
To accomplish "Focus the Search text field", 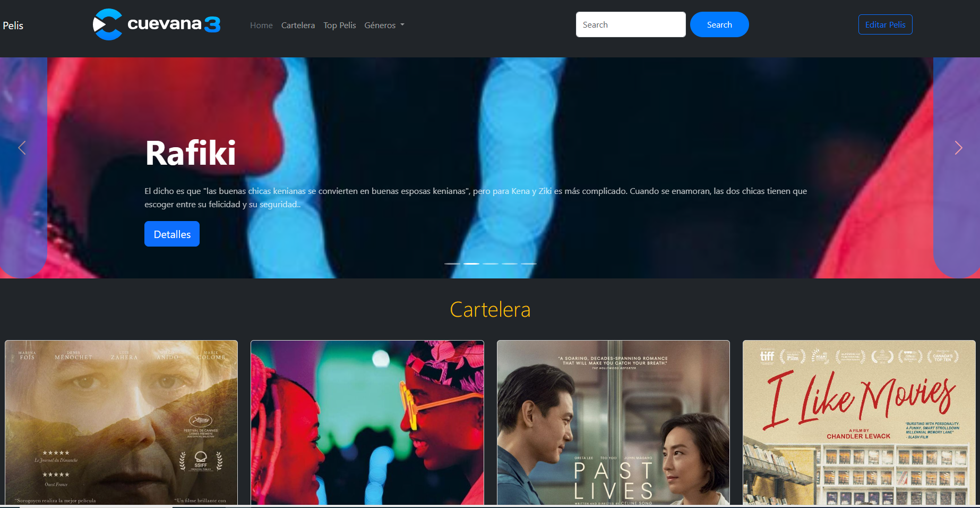I will coord(630,24).
